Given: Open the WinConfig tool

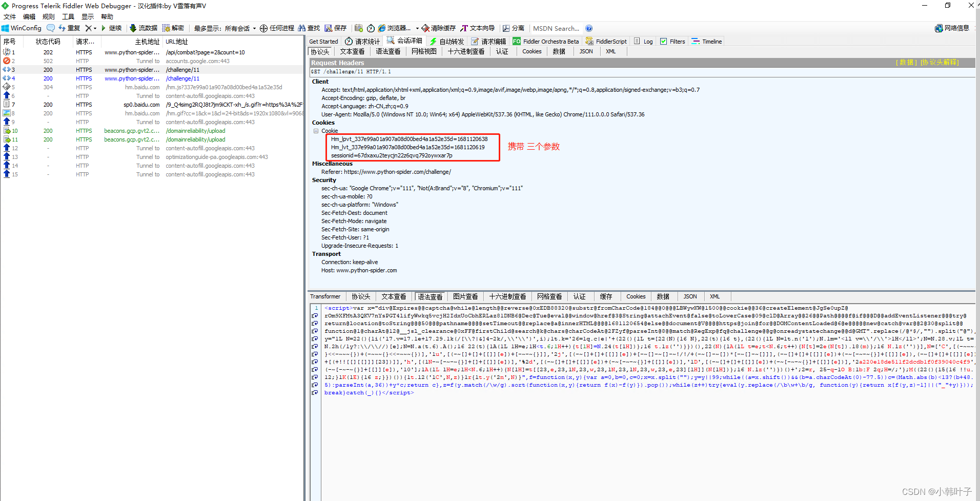Looking at the screenshot, I should pyautogui.click(x=22, y=28).
